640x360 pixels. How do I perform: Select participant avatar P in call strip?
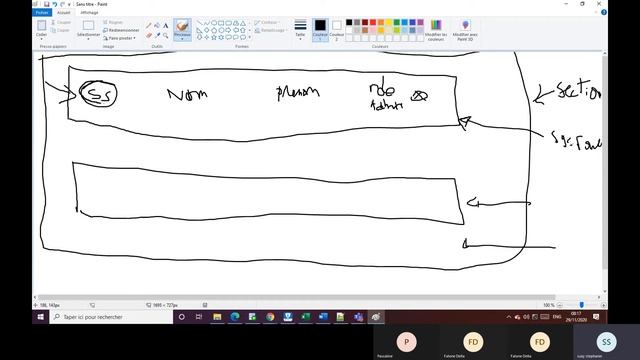point(406,342)
